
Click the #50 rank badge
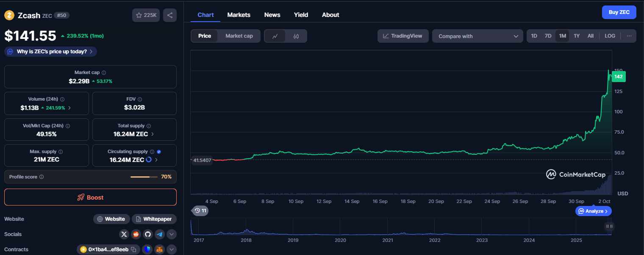point(62,15)
